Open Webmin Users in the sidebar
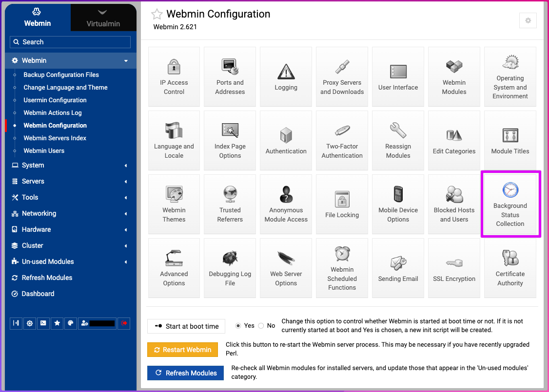549x392 pixels. 44,150
